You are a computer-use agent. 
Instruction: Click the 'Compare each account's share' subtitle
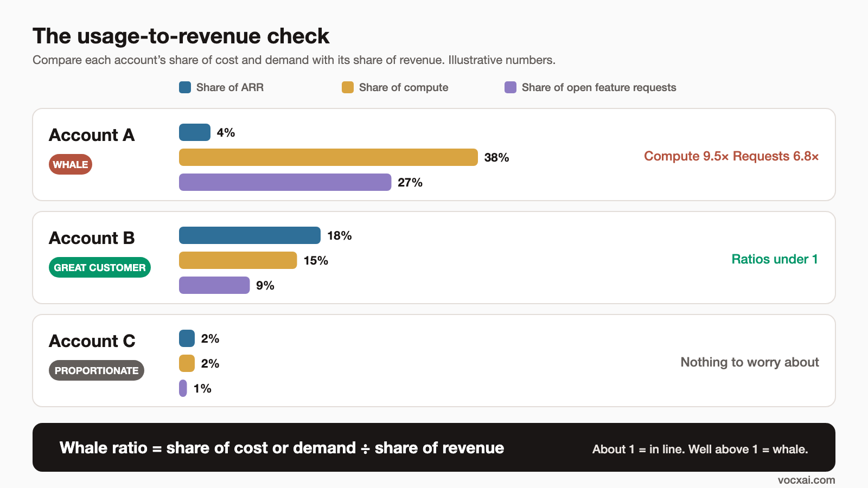click(x=294, y=60)
